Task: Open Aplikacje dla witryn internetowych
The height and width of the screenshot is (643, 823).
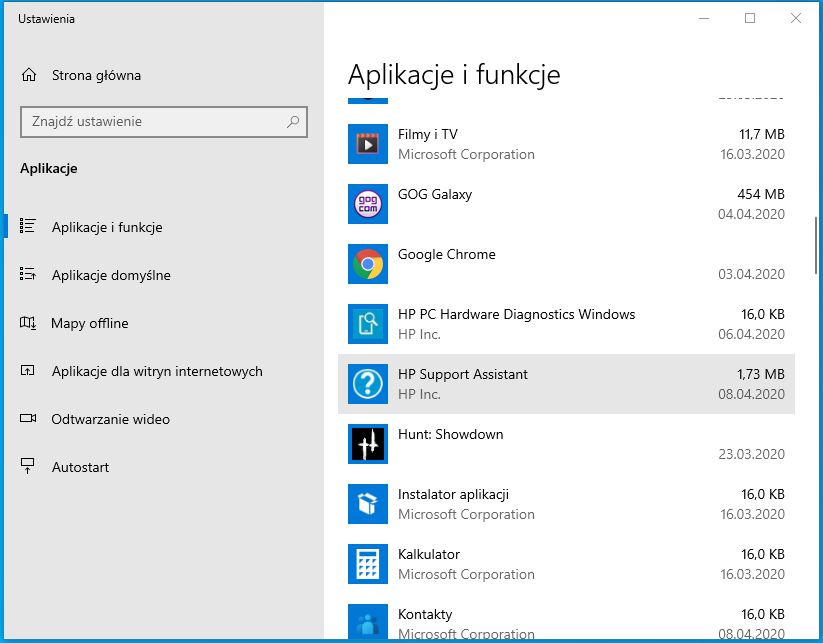Action: coord(156,371)
